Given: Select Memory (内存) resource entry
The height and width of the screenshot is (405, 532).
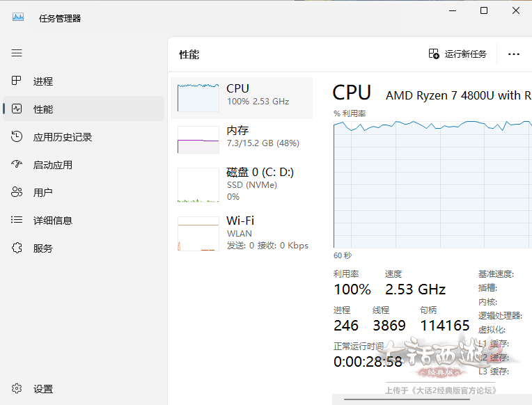Looking at the screenshot, I should pos(241,136).
